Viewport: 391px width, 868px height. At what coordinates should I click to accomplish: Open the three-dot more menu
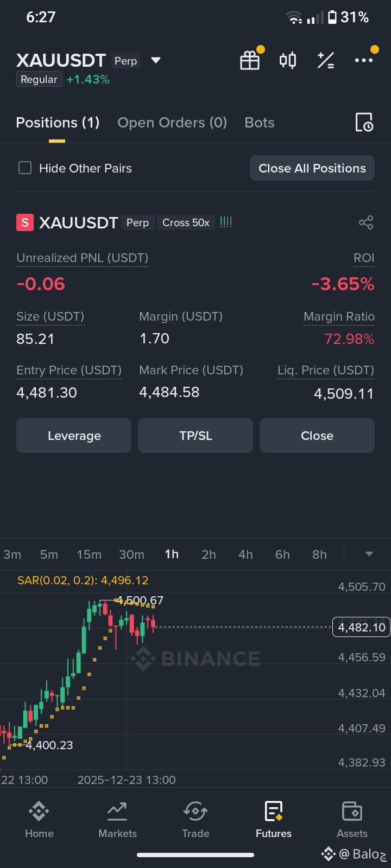pyautogui.click(x=363, y=60)
